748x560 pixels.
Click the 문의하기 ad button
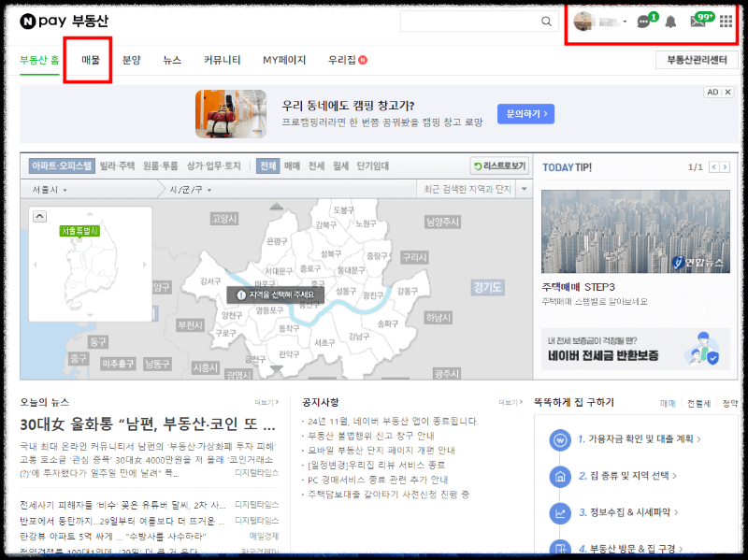point(525,114)
